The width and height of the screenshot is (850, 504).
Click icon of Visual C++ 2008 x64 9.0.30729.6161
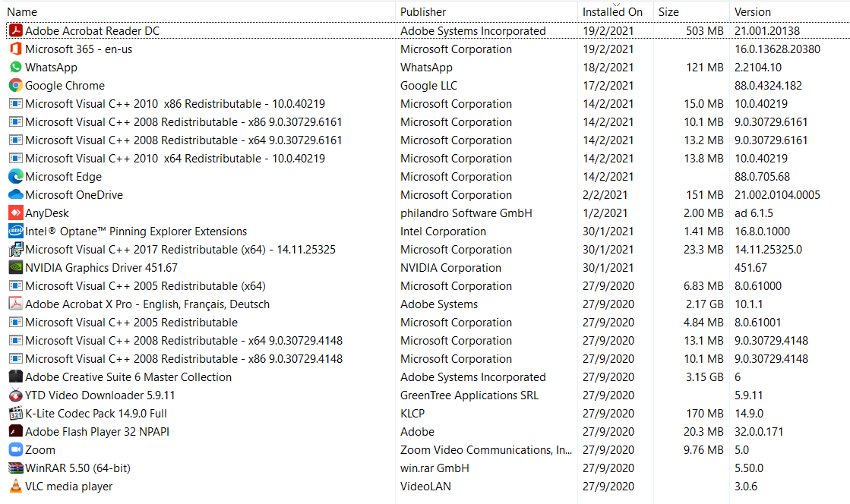coord(16,140)
